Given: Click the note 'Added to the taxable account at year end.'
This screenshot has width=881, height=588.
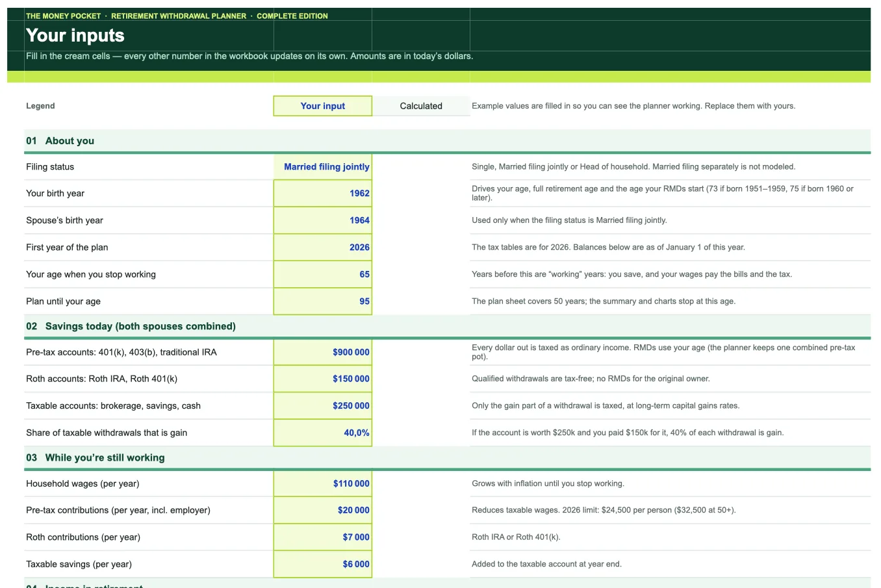Looking at the screenshot, I should coord(546,564).
